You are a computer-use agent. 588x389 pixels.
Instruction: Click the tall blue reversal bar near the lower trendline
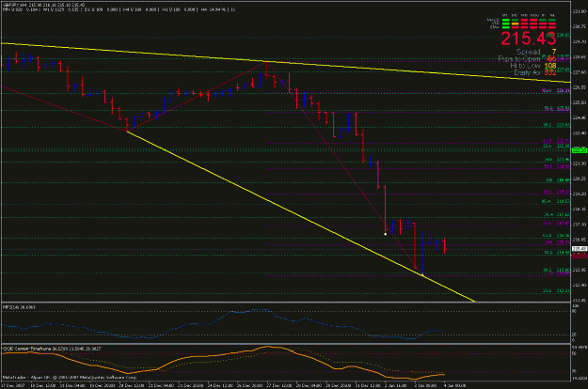point(422,253)
